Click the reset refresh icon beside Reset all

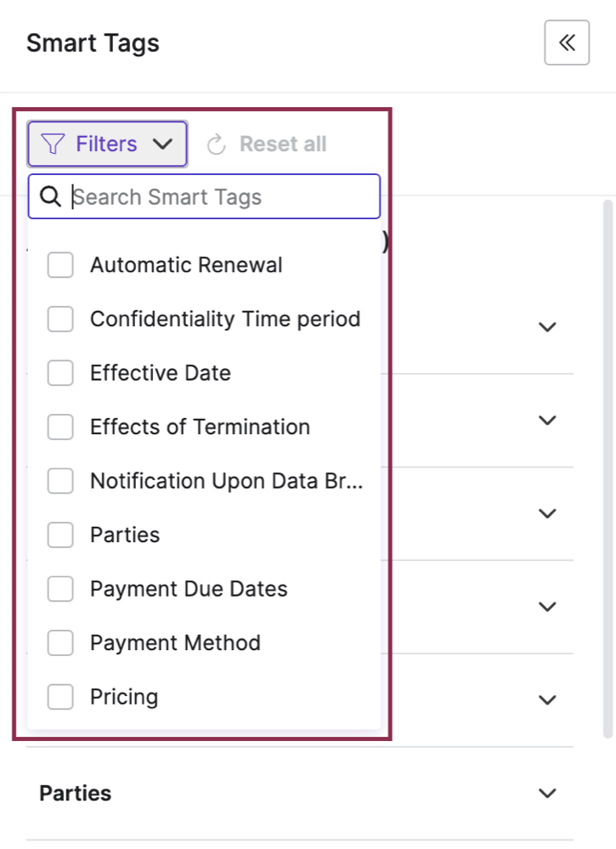(216, 143)
